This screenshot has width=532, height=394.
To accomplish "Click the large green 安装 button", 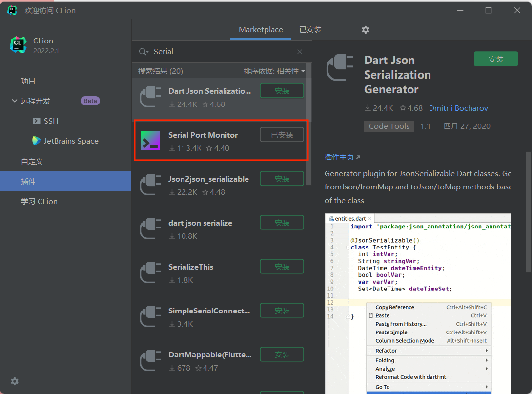I will pos(495,59).
